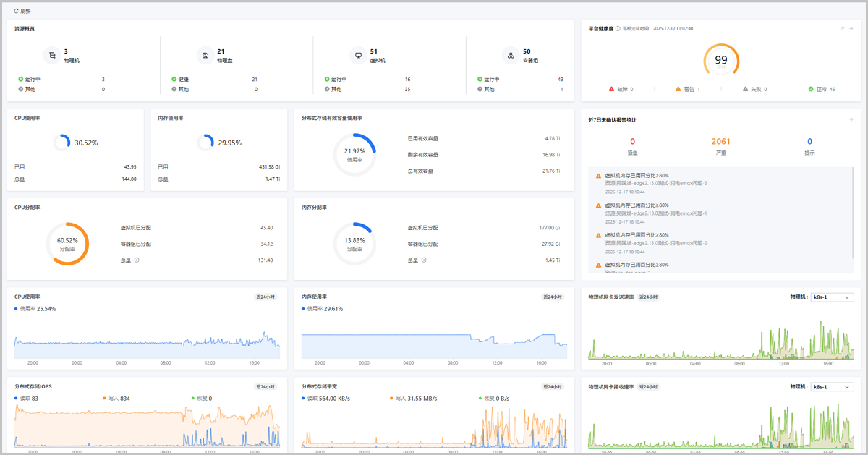The width and height of the screenshot is (868, 455).
Task: Click the 虚拟机 monitor icon
Action: click(x=358, y=56)
